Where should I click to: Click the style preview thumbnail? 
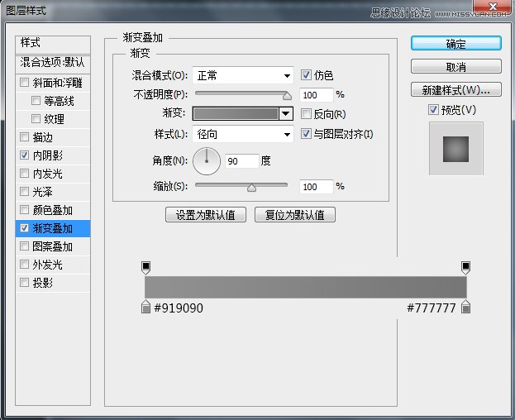tap(455, 149)
